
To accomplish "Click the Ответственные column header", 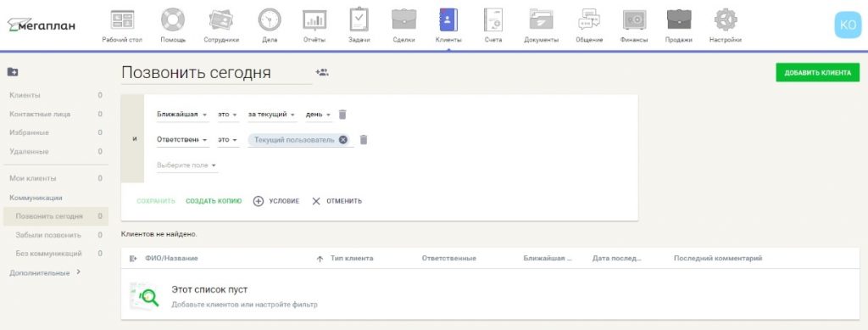I will [x=449, y=259].
